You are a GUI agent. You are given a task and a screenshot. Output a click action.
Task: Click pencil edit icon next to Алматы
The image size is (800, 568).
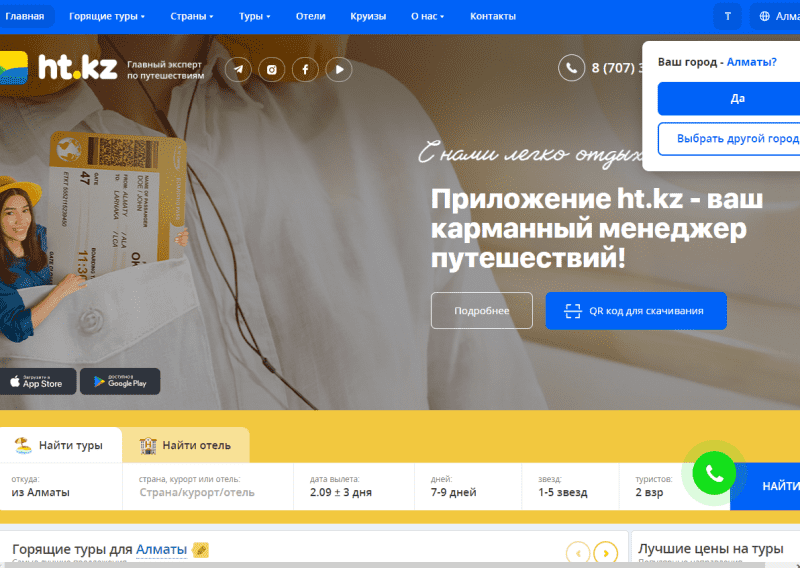point(201,550)
